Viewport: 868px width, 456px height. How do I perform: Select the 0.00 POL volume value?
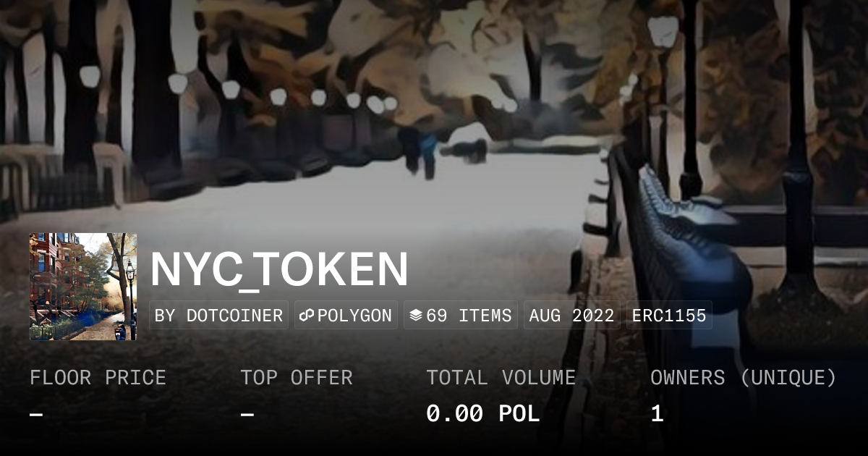(482, 414)
